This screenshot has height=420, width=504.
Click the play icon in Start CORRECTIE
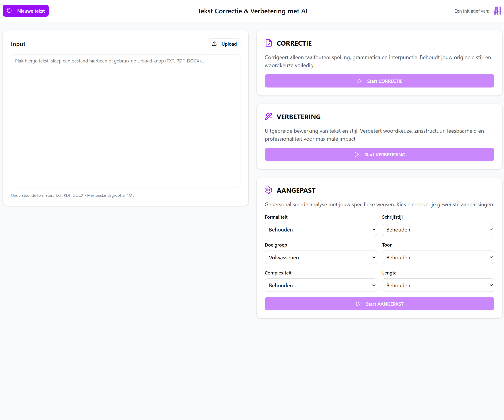click(359, 81)
